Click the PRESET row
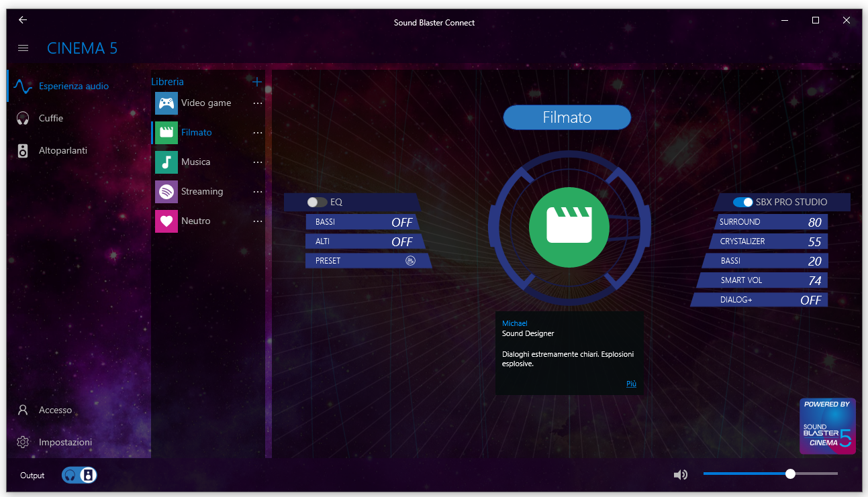Screen dimensions: 868x497 [369, 261]
